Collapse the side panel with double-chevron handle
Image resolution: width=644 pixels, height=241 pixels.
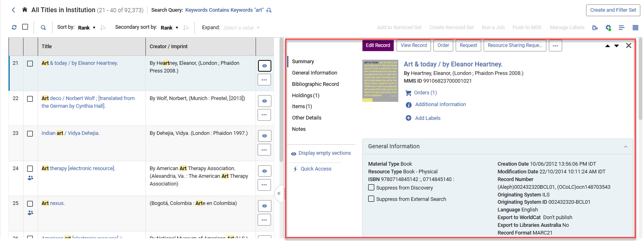tap(279, 194)
